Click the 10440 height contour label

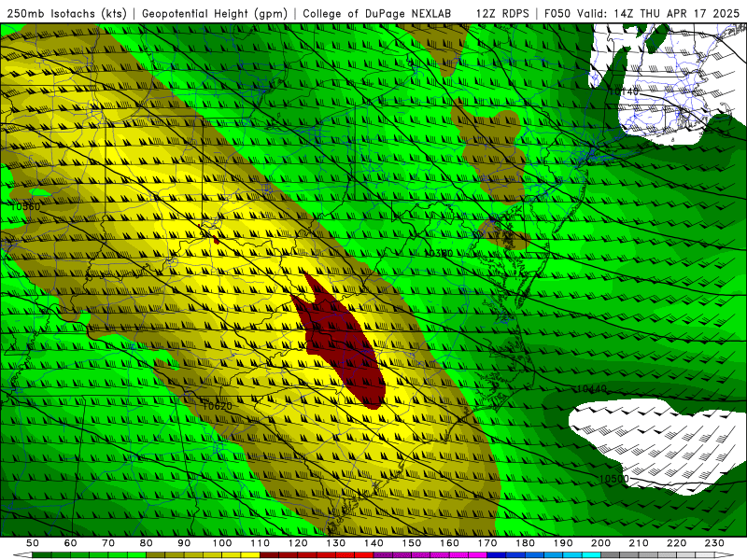click(591, 389)
